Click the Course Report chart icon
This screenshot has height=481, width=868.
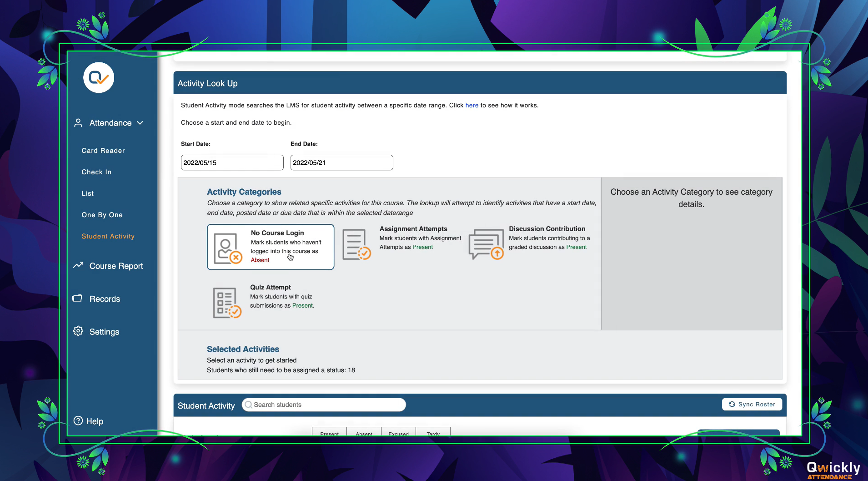(x=78, y=265)
